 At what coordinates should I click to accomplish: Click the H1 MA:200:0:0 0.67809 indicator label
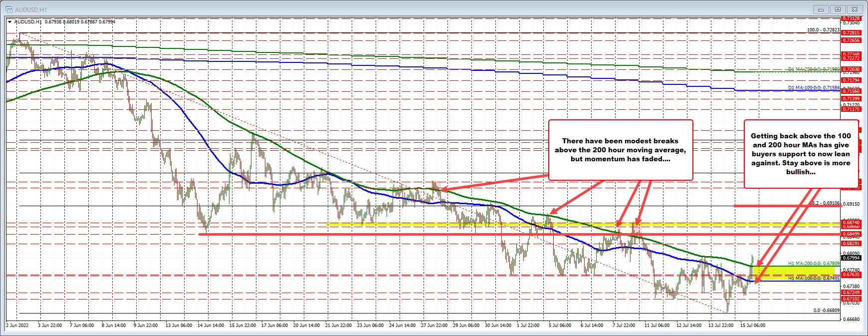(x=814, y=263)
